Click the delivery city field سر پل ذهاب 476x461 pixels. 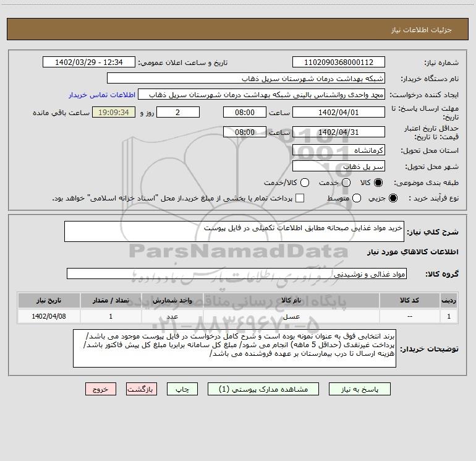point(339,166)
